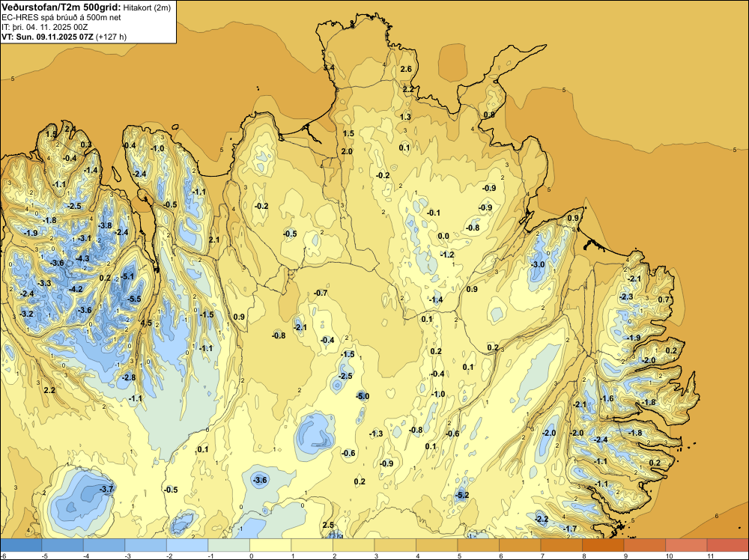Click the temperature value '-3.2'
The height and width of the screenshot is (560, 749).
(27, 314)
